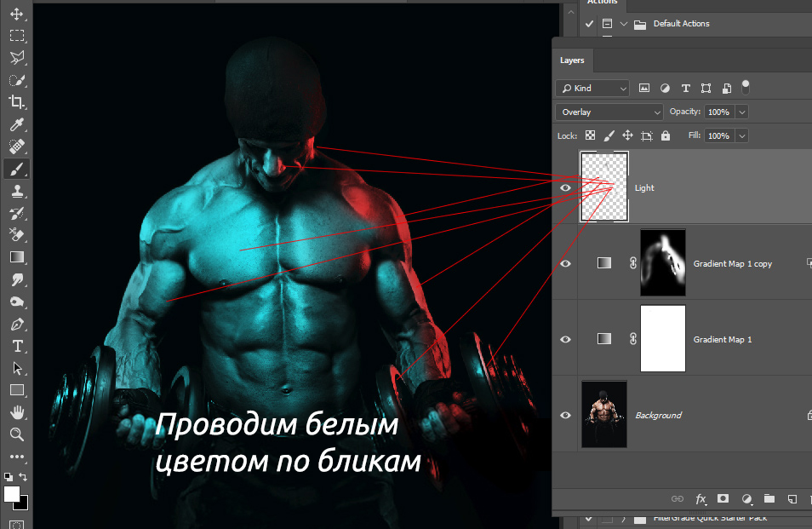The height and width of the screenshot is (529, 812).
Task: Open the Overlay blend mode dropdown
Action: click(x=609, y=112)
